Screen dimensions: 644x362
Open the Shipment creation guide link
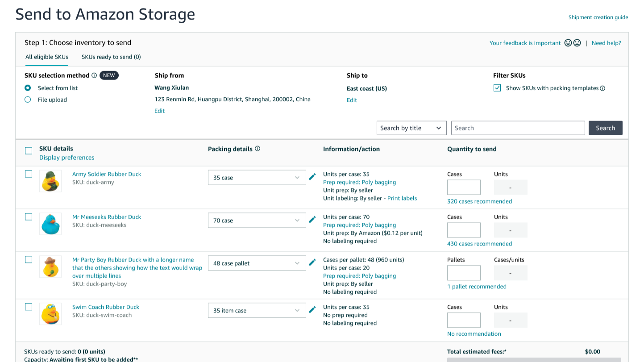[x=598, y=17]
